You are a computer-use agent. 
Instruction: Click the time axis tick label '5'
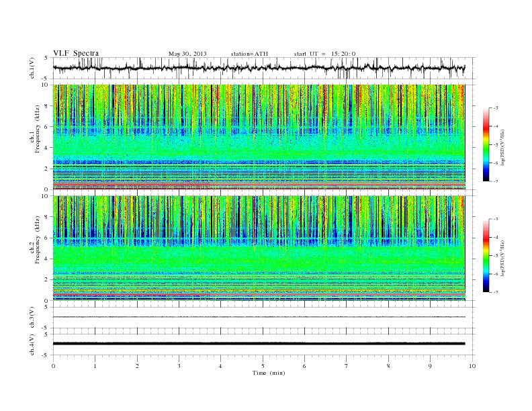coord(263,366)
